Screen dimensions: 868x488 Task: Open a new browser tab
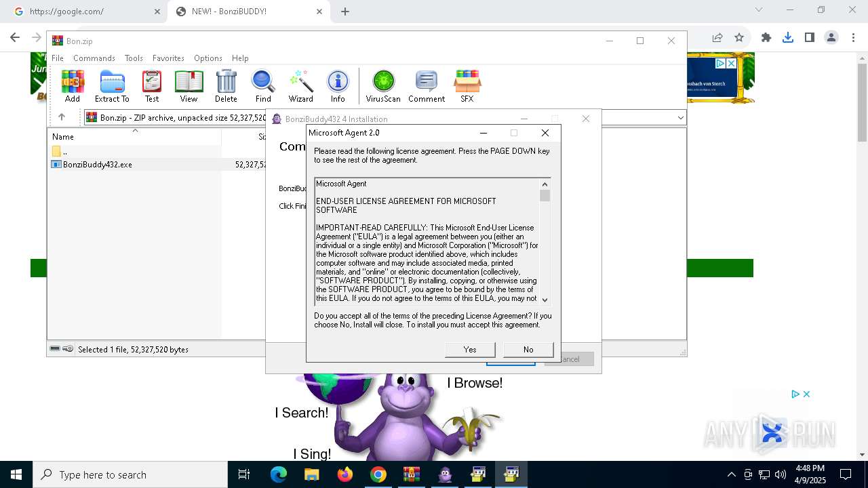[x=345, y=12]
